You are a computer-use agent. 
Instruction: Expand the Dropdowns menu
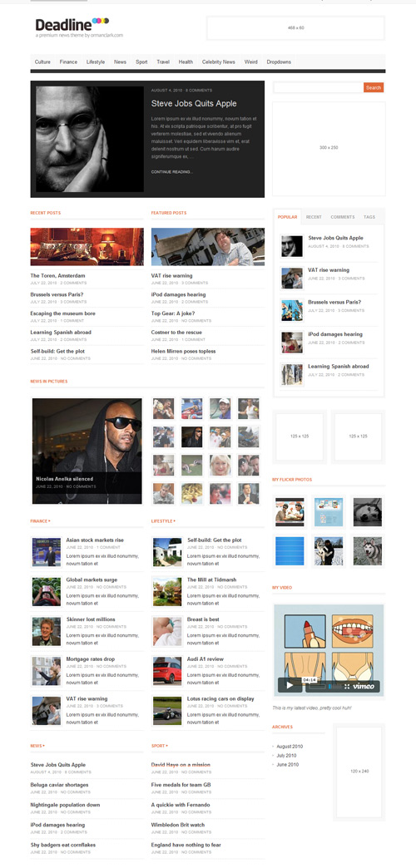pos(279,62)
